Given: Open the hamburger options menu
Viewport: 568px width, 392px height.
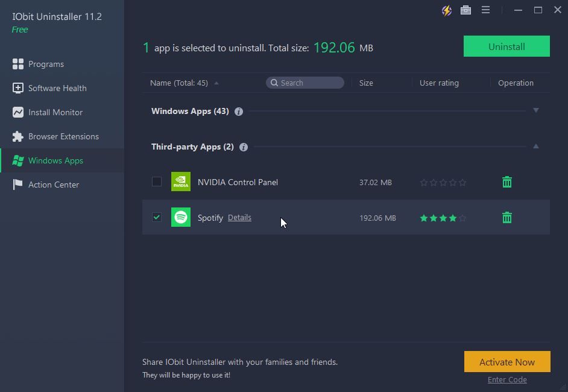Looking at the screenshot, I should coord(485,10).
